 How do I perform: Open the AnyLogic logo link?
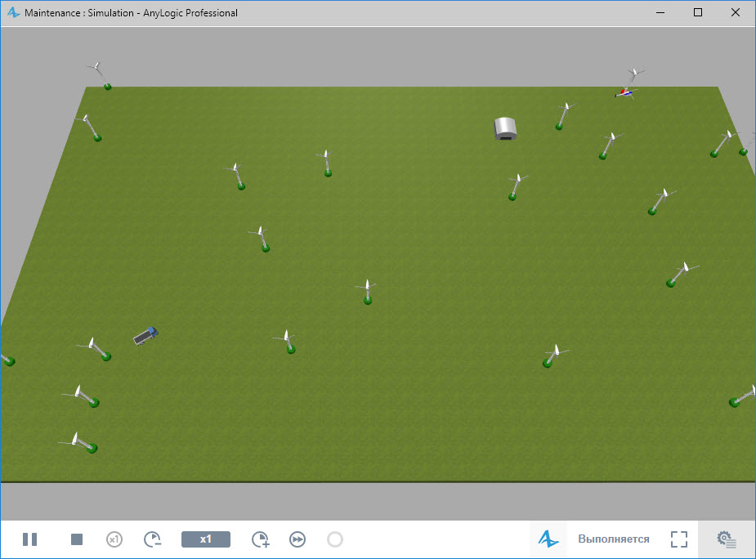[x=548, y=539]
